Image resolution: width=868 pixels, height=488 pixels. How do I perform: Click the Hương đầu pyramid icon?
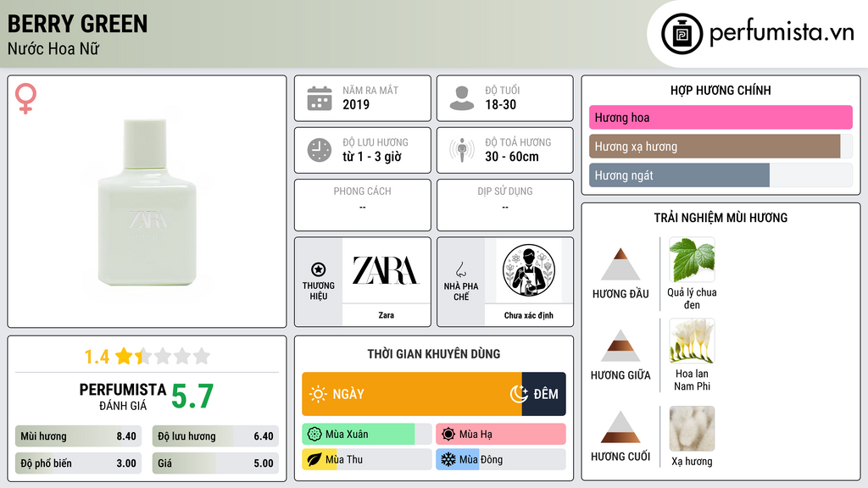tap(620, 264)
